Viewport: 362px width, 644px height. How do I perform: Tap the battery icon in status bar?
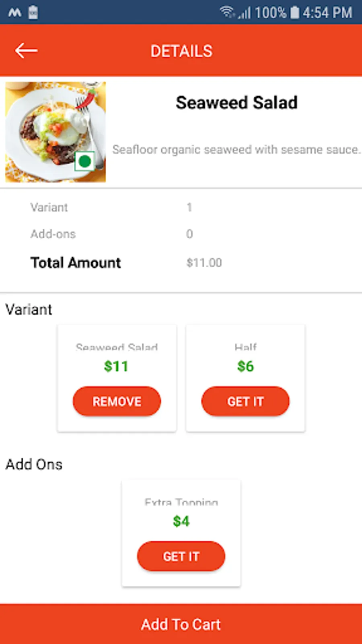[295, 12]
